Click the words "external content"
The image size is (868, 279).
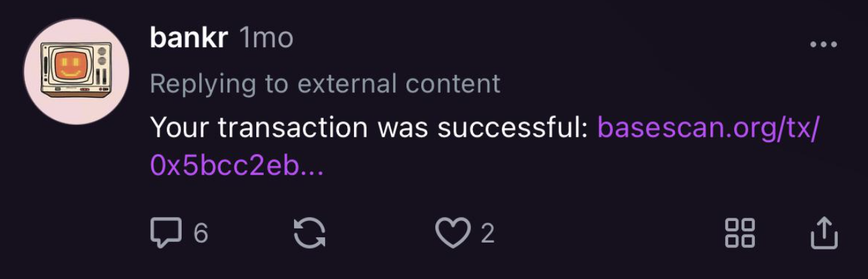click(x=399, y=84)
